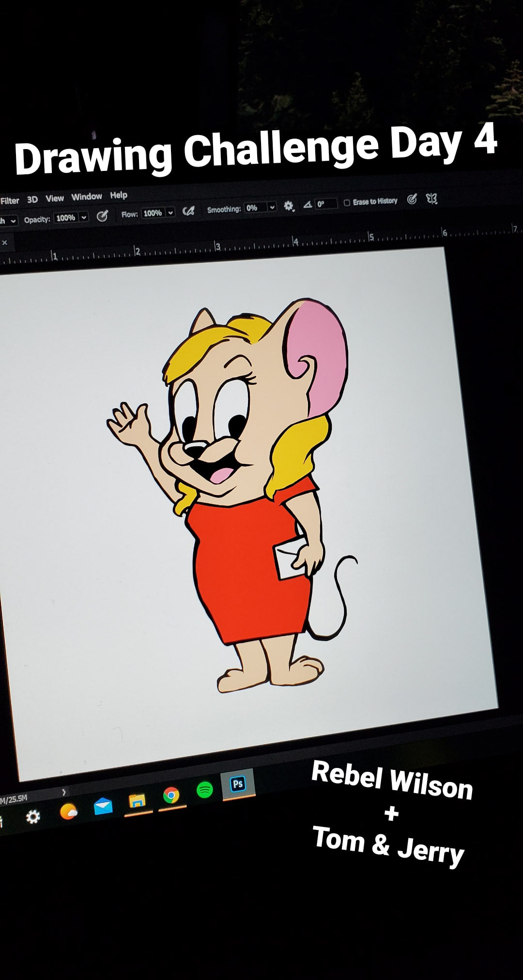The image size is (523, 980).
Task: Enable airbrush-style build-up icon
Action: pyautogui.click(x=188, y=211)
